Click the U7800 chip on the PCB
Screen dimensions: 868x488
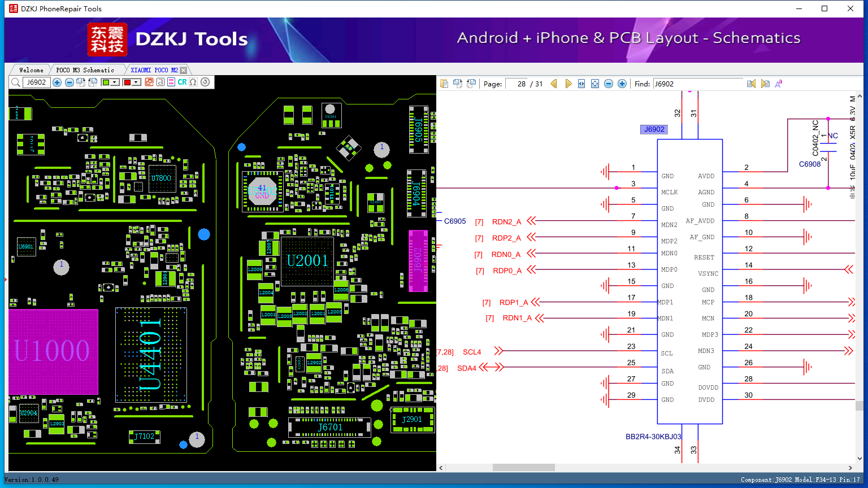point(162,178)
